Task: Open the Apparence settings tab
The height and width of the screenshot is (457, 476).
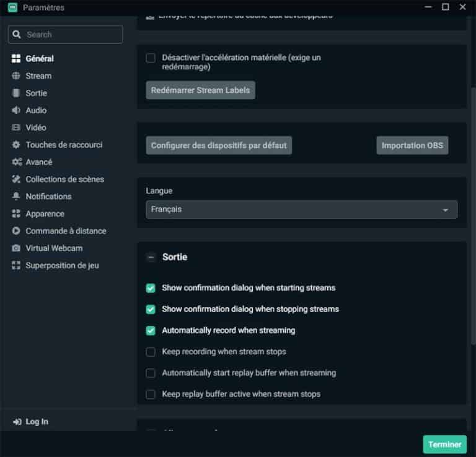Action: [45, 214]
